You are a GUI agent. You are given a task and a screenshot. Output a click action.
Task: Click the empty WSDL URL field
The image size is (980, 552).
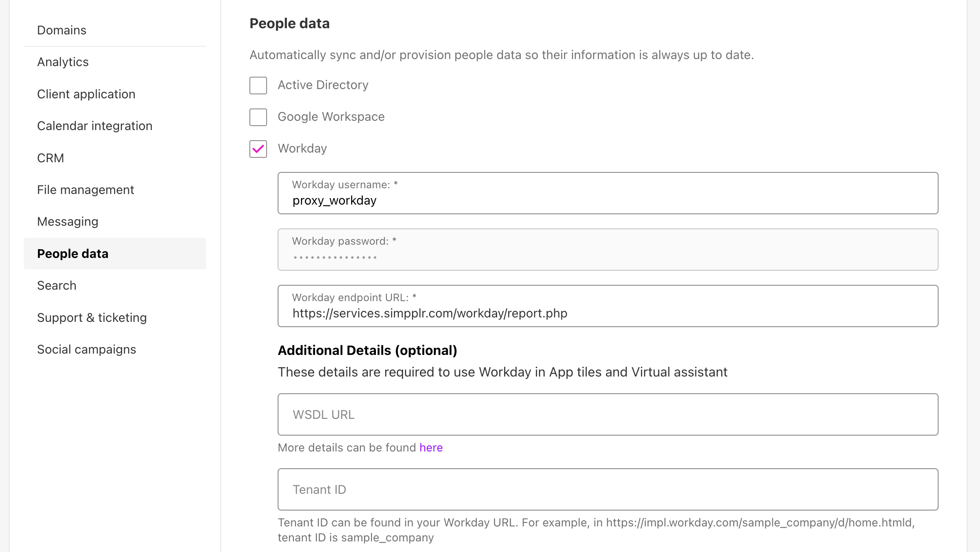coord(607,414)
